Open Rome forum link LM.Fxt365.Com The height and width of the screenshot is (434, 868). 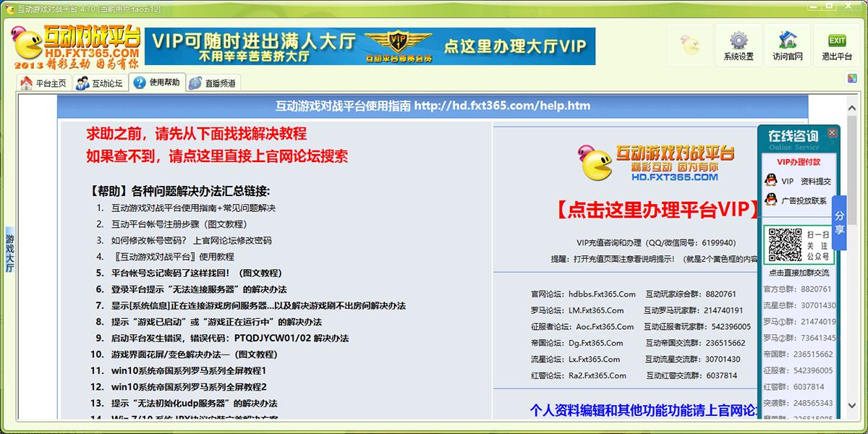(x=596, y=310)
